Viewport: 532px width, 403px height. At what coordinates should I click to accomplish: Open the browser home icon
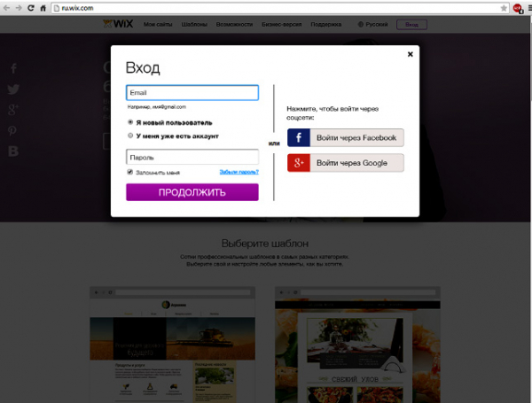click(43, 8)
